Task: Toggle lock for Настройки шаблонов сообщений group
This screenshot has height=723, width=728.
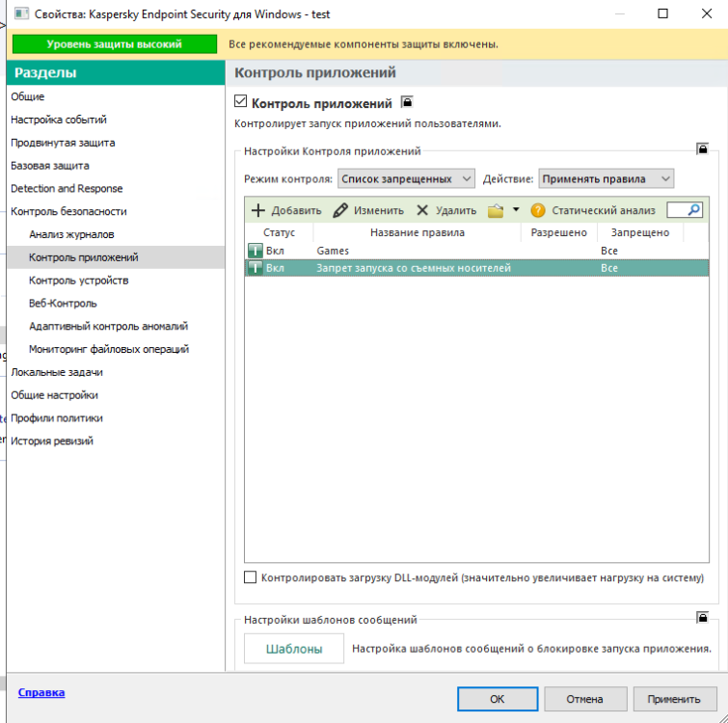Action: [702, 618]
